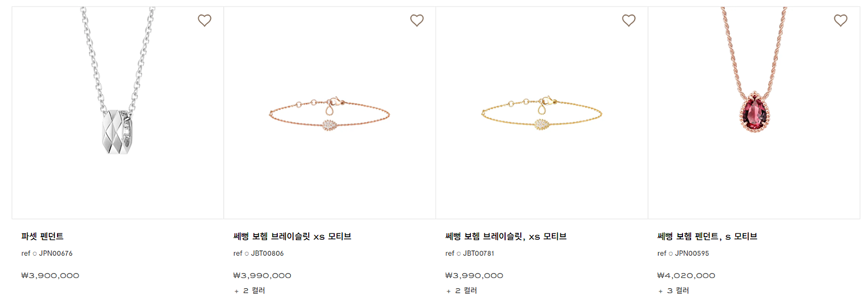View the rose gold bracelet product photo
The image size is (868, 298).
330,114
